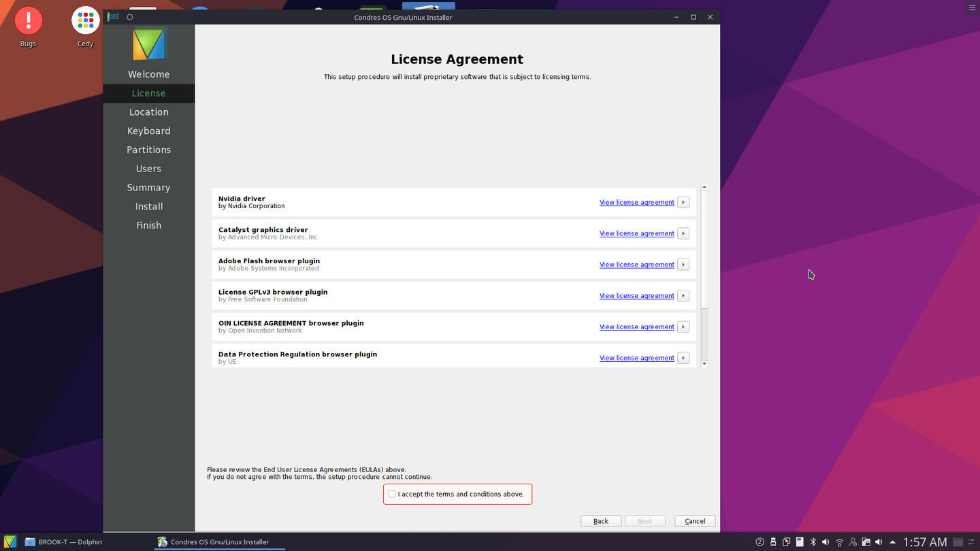Expand Adobe Flash browser plugin license

point(683,265)
